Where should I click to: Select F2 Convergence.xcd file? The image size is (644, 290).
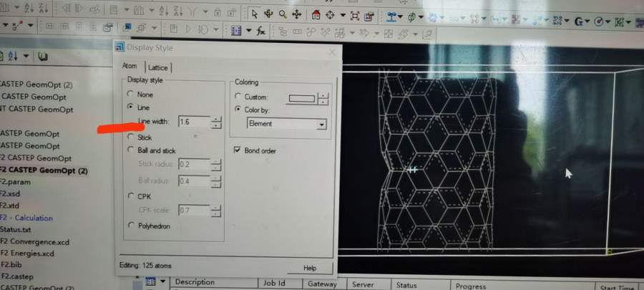pos(34,241)
